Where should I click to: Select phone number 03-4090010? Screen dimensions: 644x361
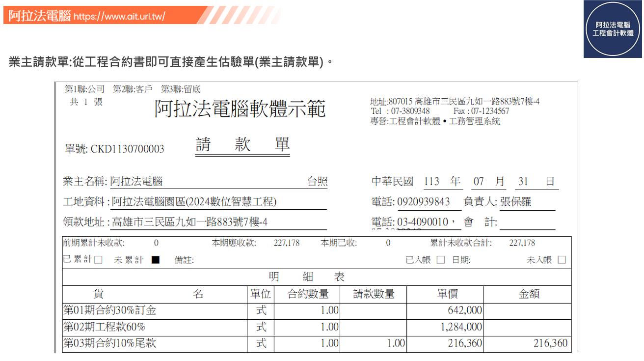(423, 222)
